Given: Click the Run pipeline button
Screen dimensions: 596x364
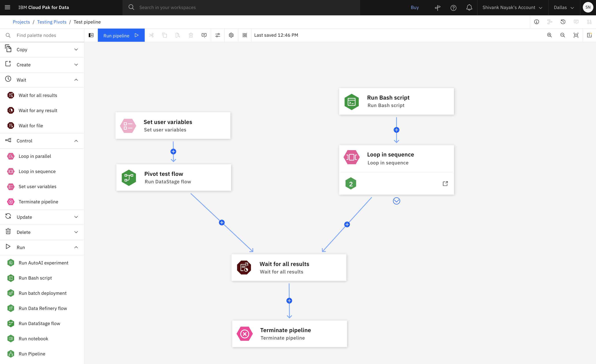Looking at the screenshot, I should (x=121, y=35).
